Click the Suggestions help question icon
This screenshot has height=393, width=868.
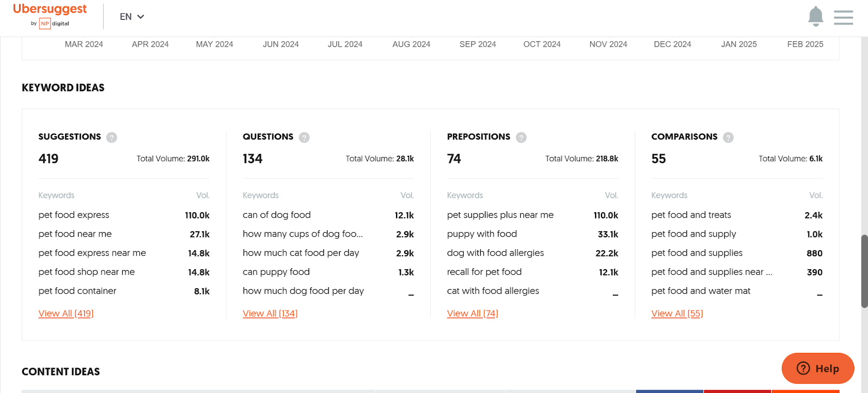click(112, 137)
